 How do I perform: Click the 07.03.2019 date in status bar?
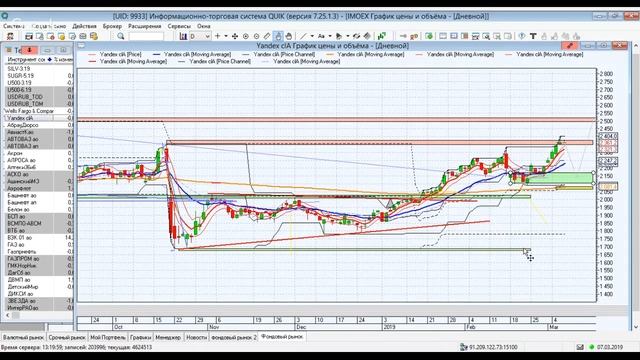pos(610,347)
